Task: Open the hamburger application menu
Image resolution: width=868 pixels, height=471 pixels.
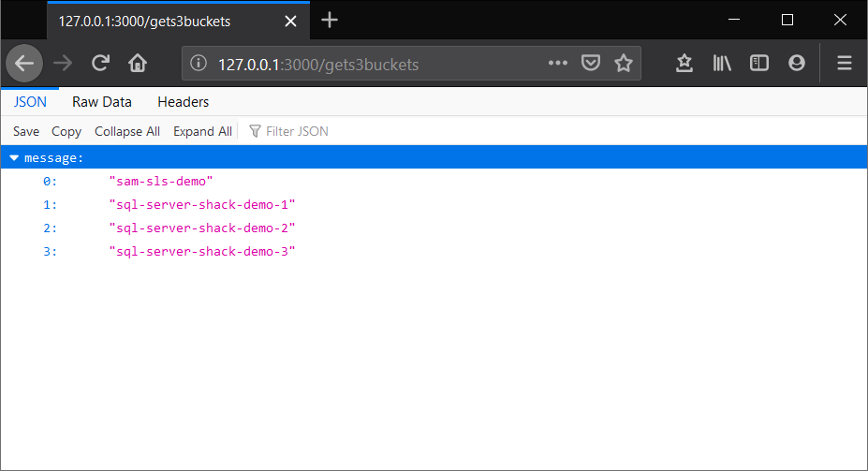Action: 844,64
